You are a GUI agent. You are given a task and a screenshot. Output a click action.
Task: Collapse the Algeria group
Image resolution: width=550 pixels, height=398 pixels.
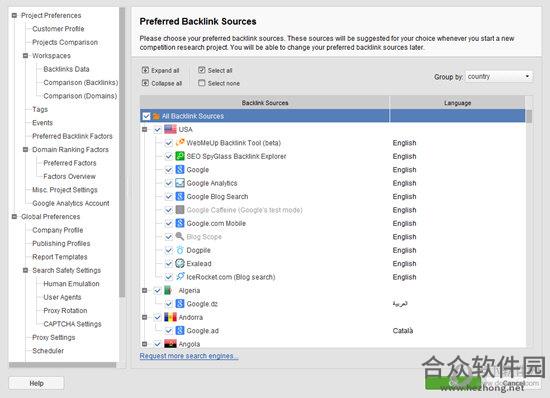coord(145,290)
